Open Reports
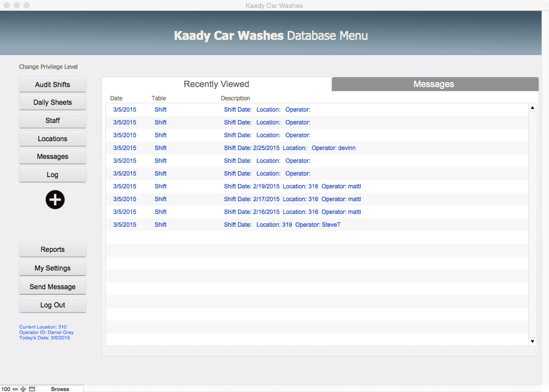This screenshot has width=549, height=392. [53, 250]
